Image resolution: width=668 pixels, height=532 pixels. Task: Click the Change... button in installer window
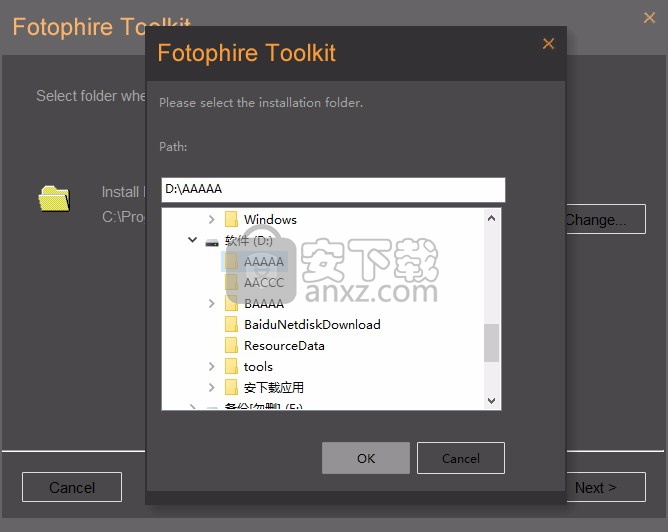pos(605,219)
